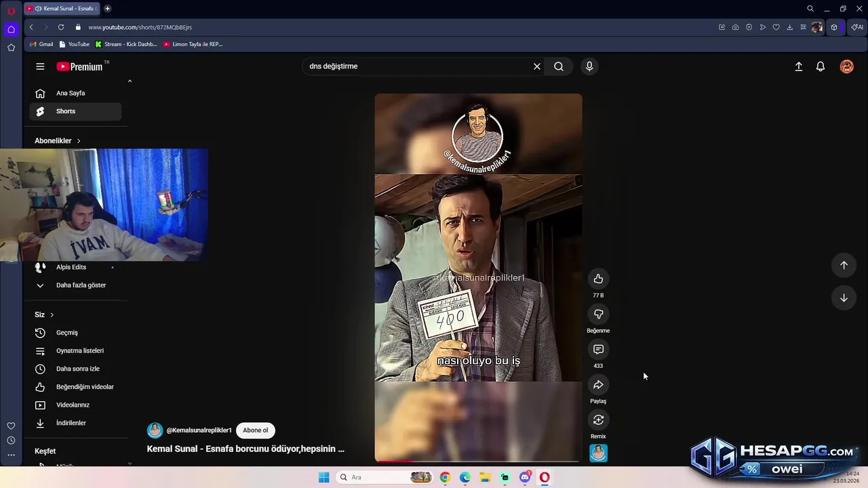Open the comments showing 433
868x488 pixels.
(598, 349)
